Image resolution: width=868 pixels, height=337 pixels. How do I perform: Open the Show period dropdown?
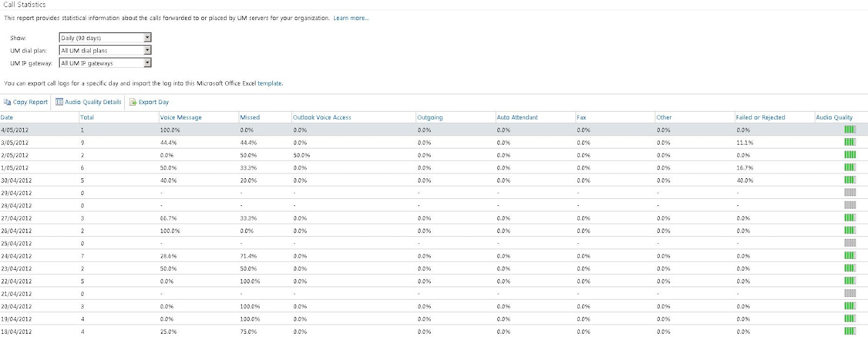point(147,38)
